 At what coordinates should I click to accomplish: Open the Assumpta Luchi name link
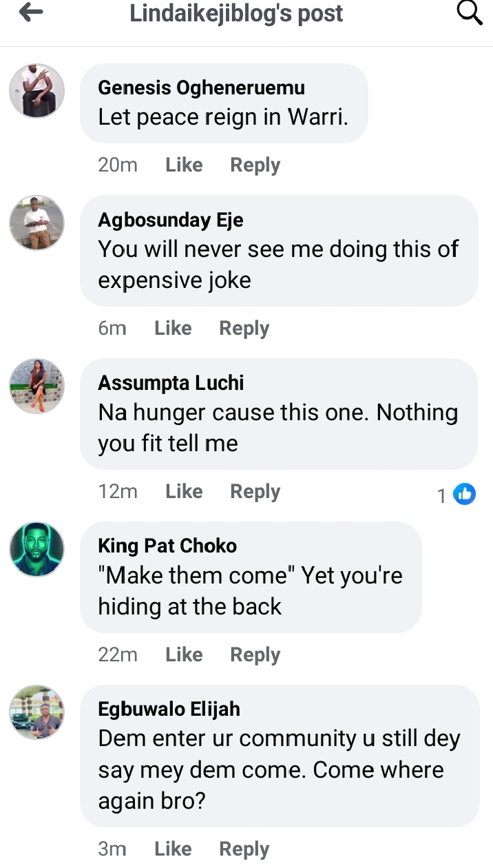pos(171,383)
